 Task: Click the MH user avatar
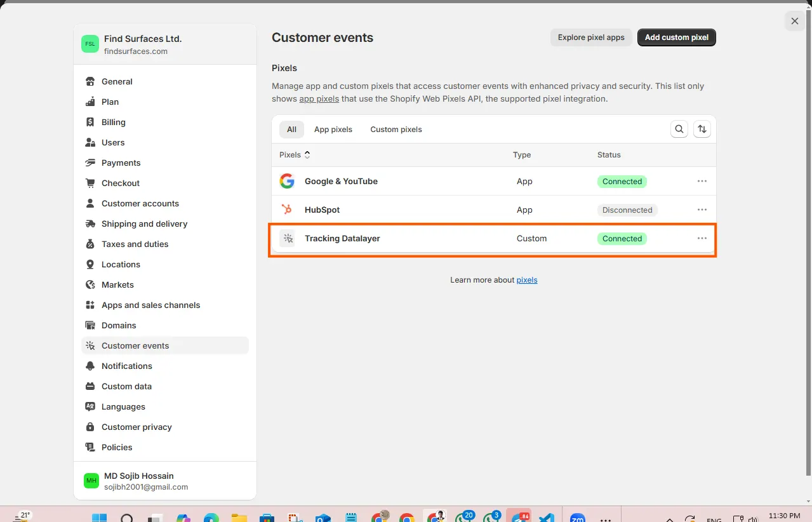pos(91,481)
